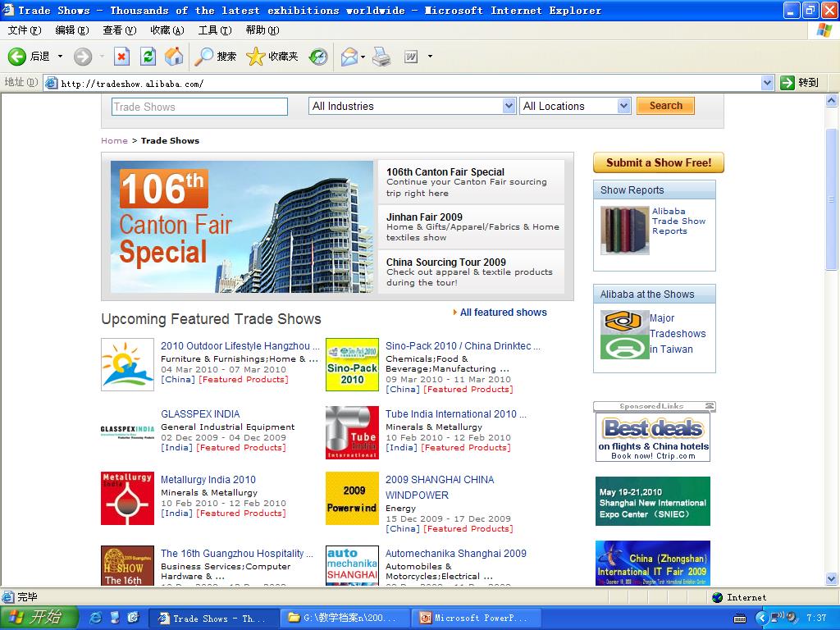This screenshot has height=630, width=840.
Task: Click the orange Search button
Action: (665, 106)
